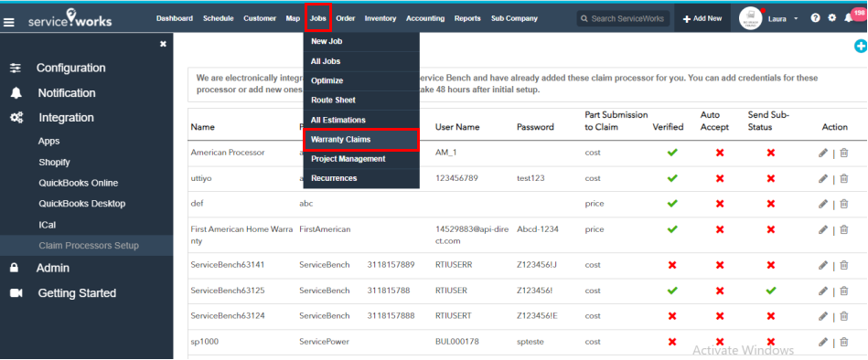Open the settings gear icon in the header
868x360 pixels.
pyautogui.click(x=831, y=17)
